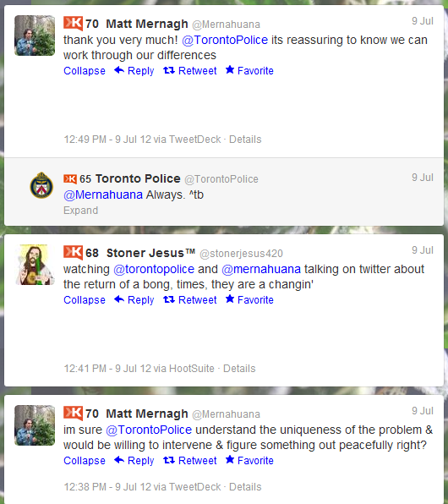
Task: Click the Klout score icon beside Toronto Police
Action: (70, 178)
